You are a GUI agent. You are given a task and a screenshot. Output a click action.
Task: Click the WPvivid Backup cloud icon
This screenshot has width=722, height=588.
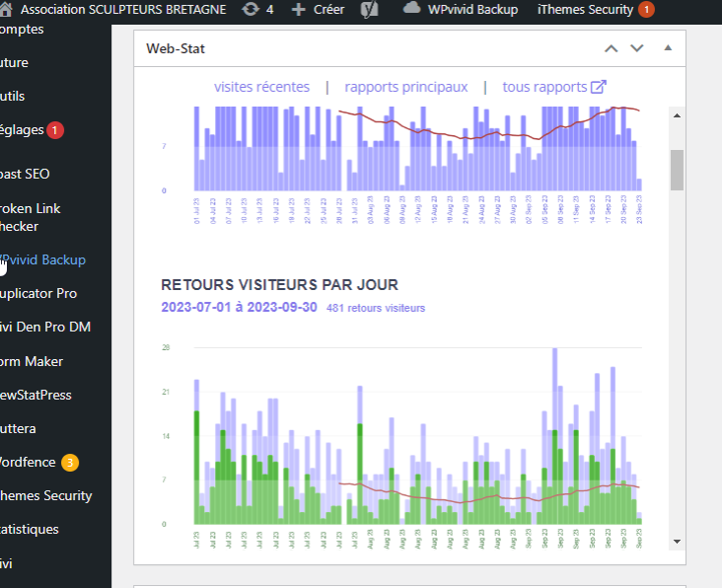412,10
